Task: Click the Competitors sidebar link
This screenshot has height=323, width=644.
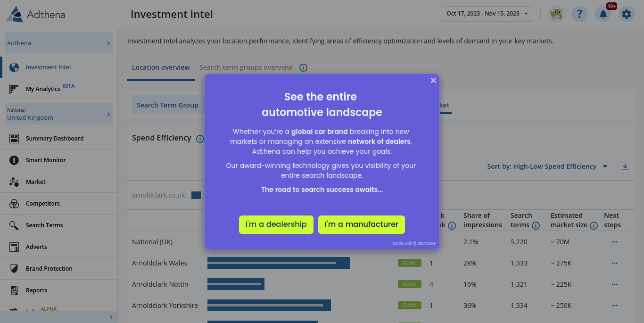Action: coord(43,204)
